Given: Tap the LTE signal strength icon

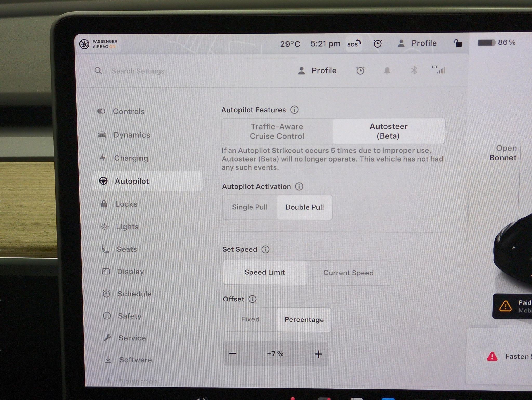Looking at the screenshot, I should (x=439, y=69).
